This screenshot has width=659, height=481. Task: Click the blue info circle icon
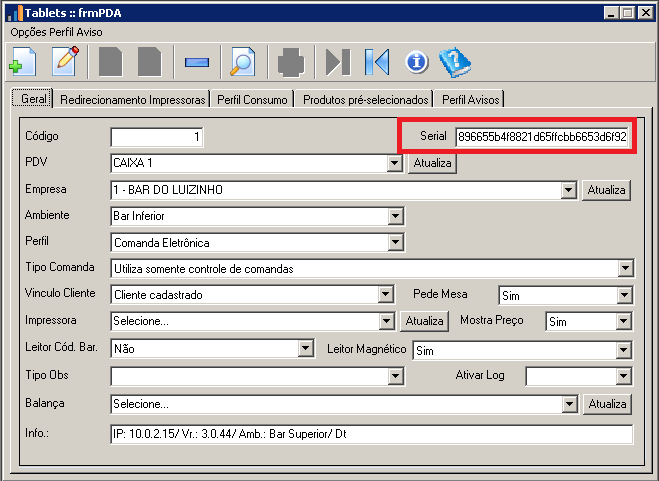(416, 62)
